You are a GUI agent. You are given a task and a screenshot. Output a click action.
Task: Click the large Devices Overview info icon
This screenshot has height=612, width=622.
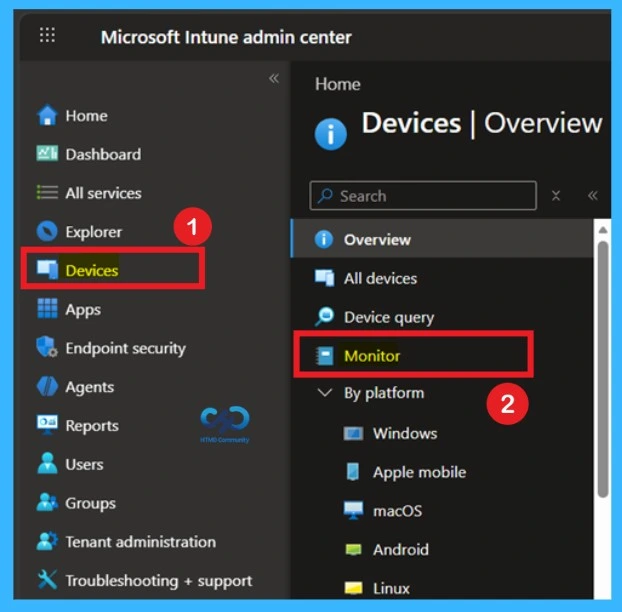pos(330,134)
